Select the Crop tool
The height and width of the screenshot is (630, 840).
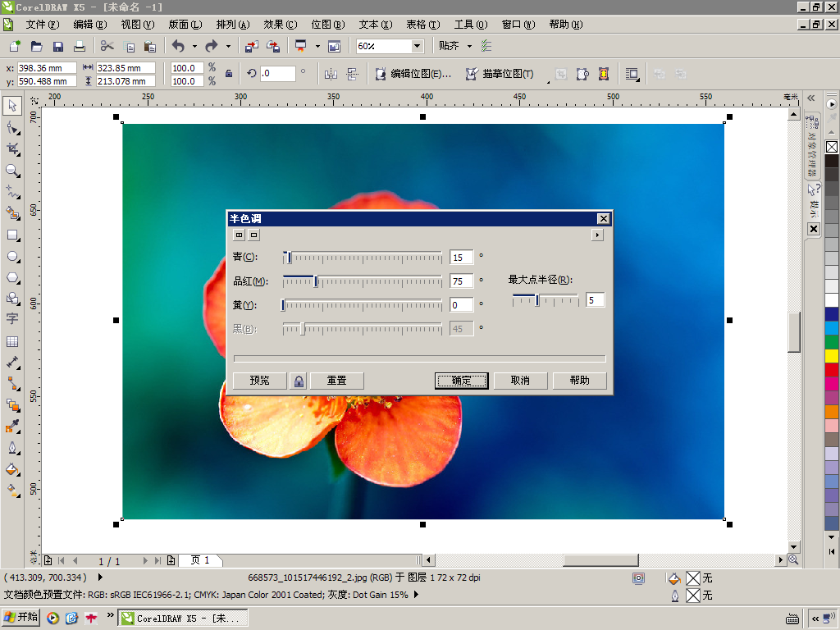click(x=12, y=149)
